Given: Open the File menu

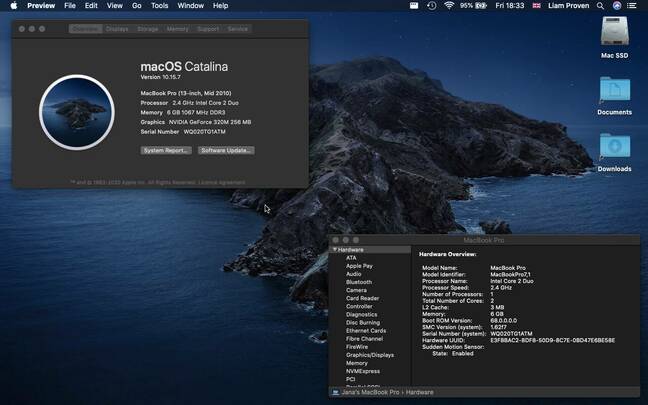Looking at the screenshot, I should (x=70, y=6).
